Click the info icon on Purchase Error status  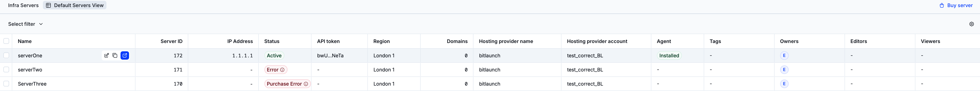306,84
